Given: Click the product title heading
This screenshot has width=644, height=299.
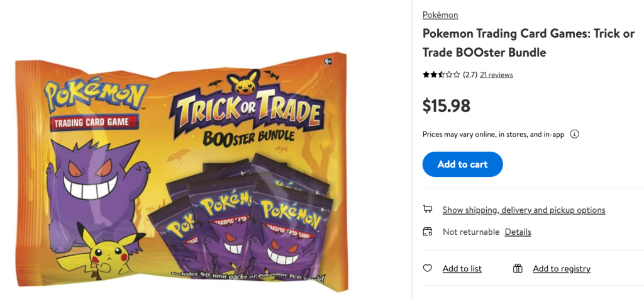Looking at the screenshot, I should point(528,43).
